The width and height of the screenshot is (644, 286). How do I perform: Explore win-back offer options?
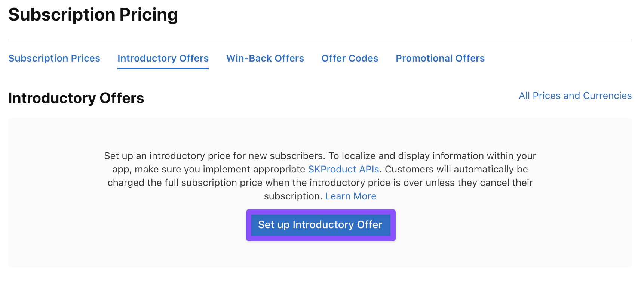[x=265, y=58]
